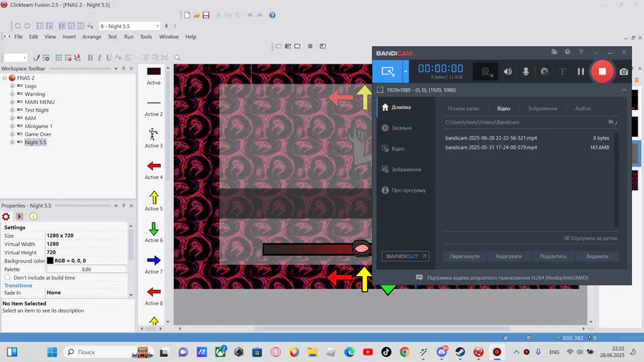Open the About info tab in Properties

point(33,216)
